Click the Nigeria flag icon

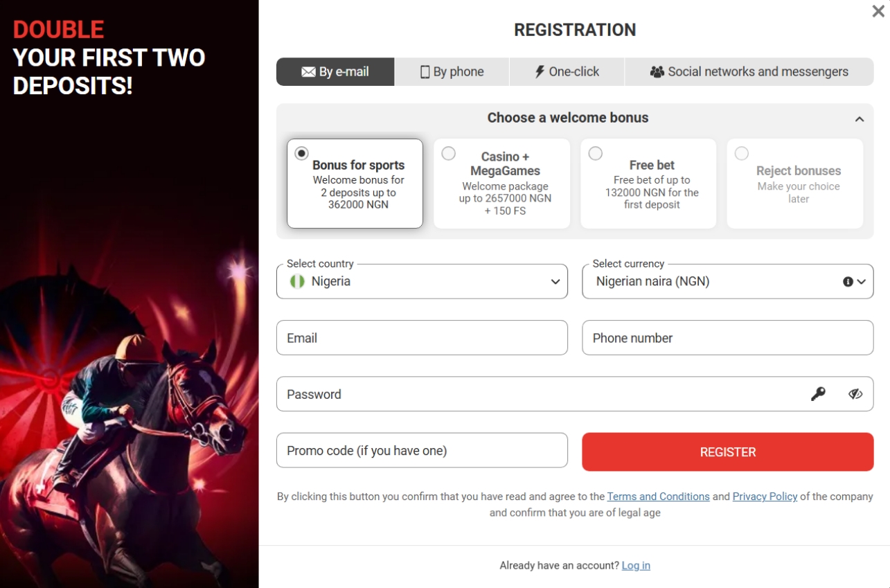pyautogui.click(x=296, y=281)
